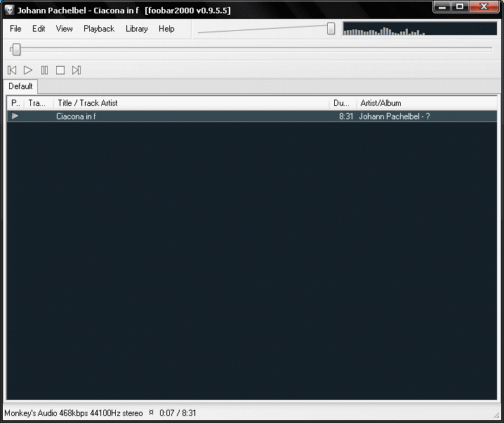Click the foobar2000 alien icon in title bar

[10, 10]
